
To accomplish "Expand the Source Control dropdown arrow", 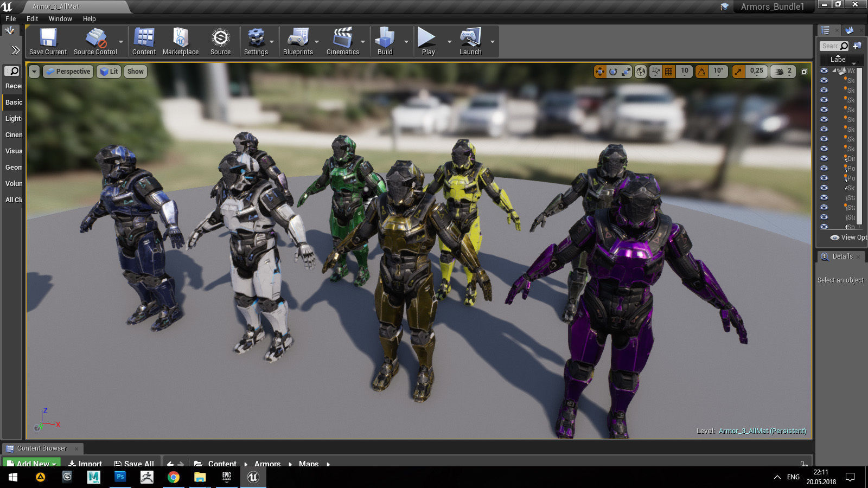I will click(120, 41).
